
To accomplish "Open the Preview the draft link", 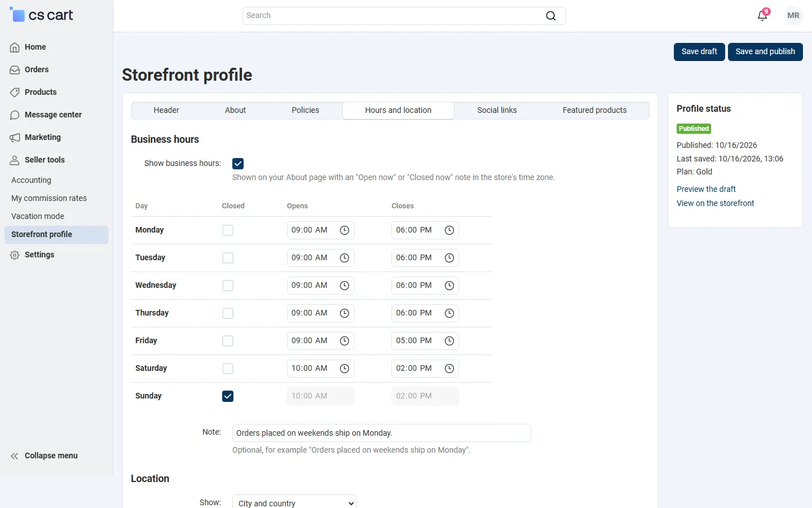I will click(x=706, y=189).
